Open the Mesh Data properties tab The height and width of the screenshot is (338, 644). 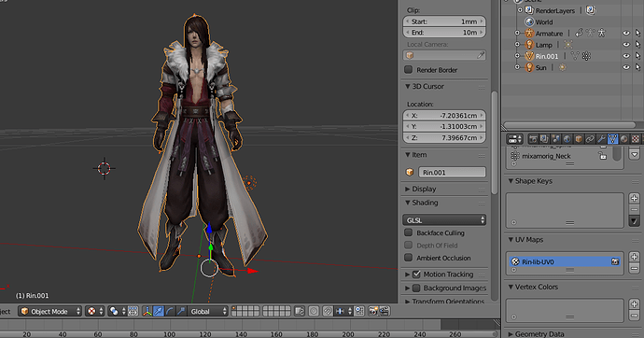(x=613, y=139)
